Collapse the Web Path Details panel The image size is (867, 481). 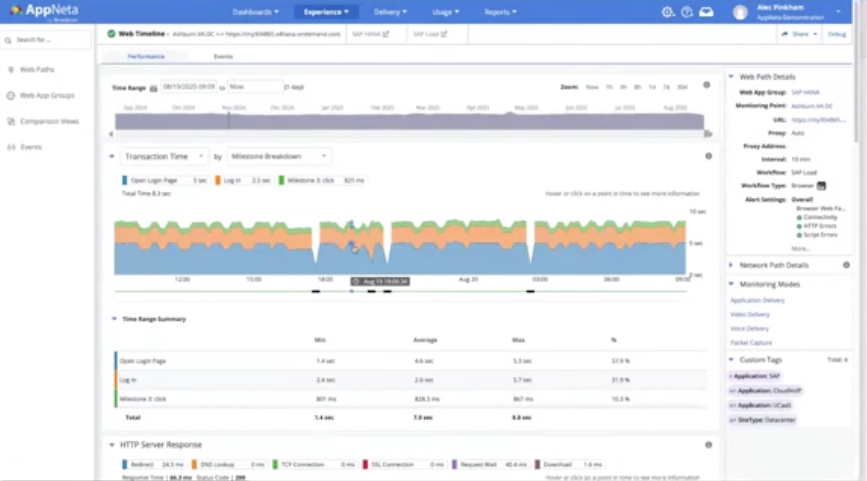pyautogui.click(x=731, y=77)
